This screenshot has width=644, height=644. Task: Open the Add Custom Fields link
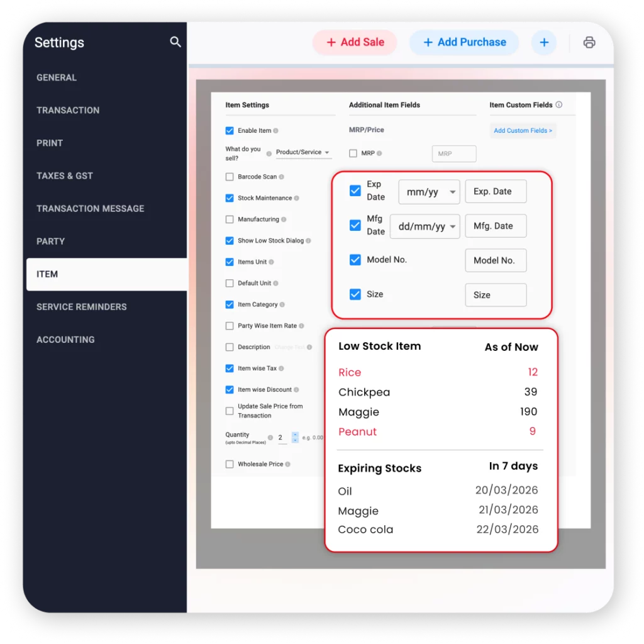[523, 130]
